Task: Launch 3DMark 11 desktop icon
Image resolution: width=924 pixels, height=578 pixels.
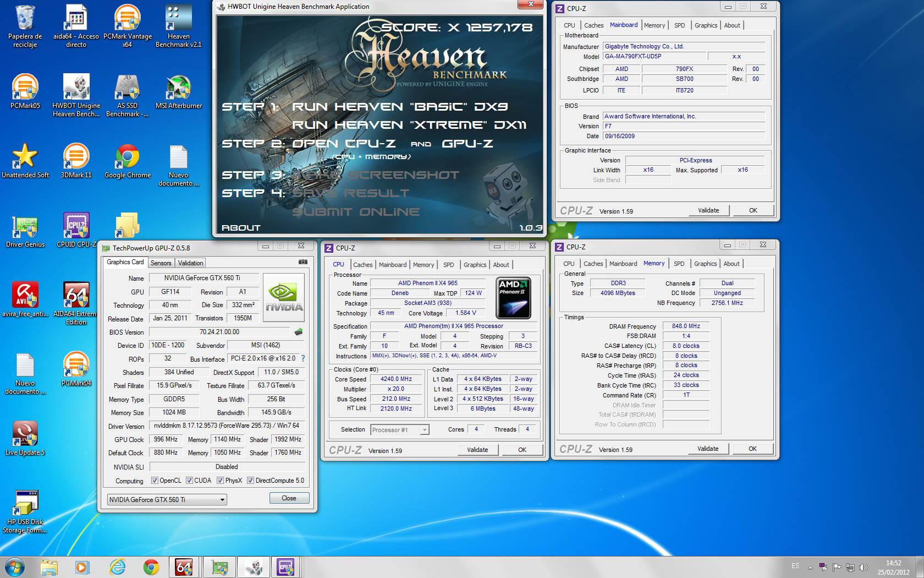Action: (x=76, y=160)
